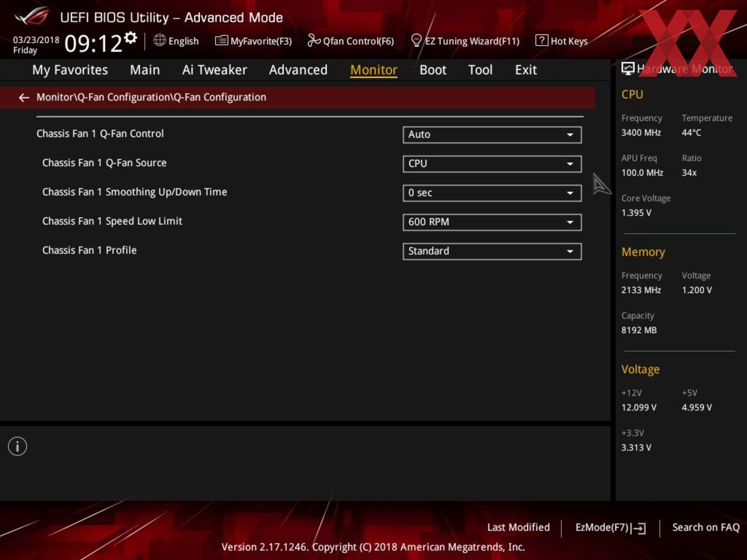The width and height of the screenshot is (747, 560).
Task: Click CPU temperature value 44°C
Action: (692, 132)
